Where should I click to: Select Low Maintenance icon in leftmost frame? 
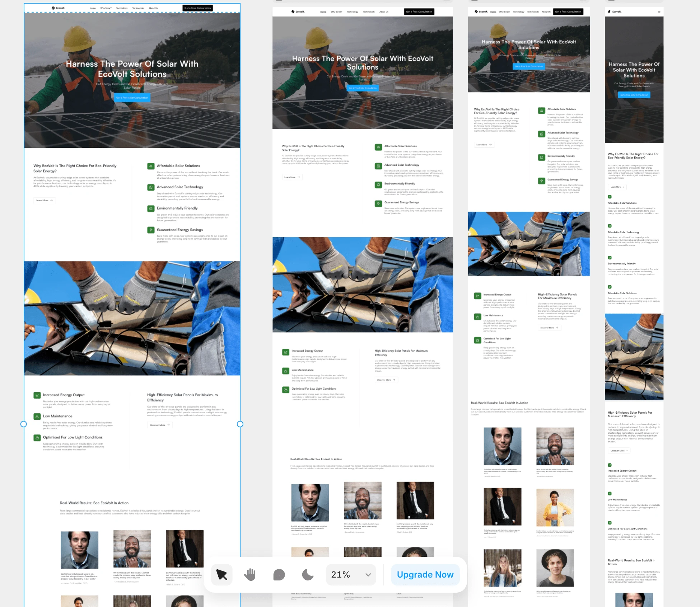pyautogui.click(x=37, y=417)
